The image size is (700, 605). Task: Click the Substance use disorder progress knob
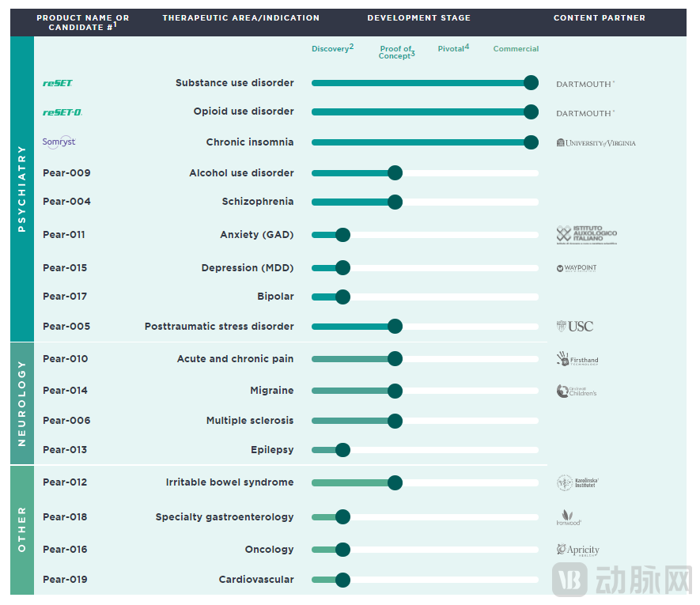tap(531, 83)
